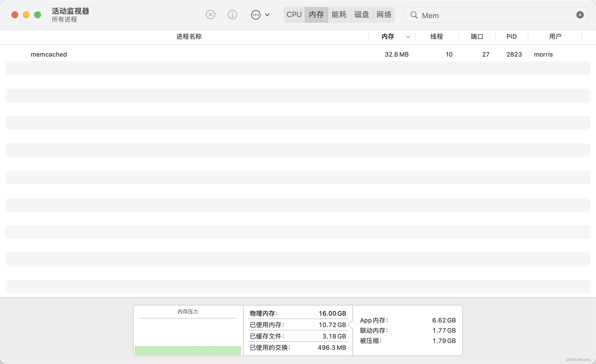
Task: Switch to the 内存 tab
Action: [x=316, y=15]
